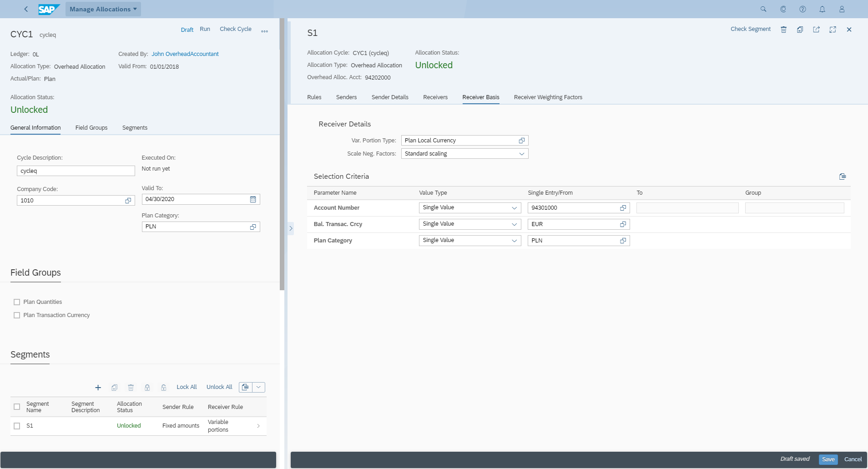
Task: Expand Account Number Value Type dropdown
Action: (x=514, y=208)
